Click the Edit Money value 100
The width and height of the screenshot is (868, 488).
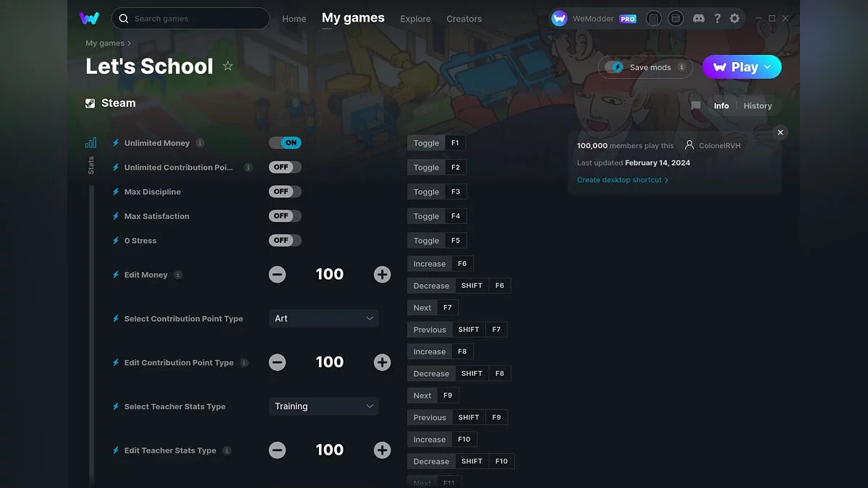pos(329,274)
